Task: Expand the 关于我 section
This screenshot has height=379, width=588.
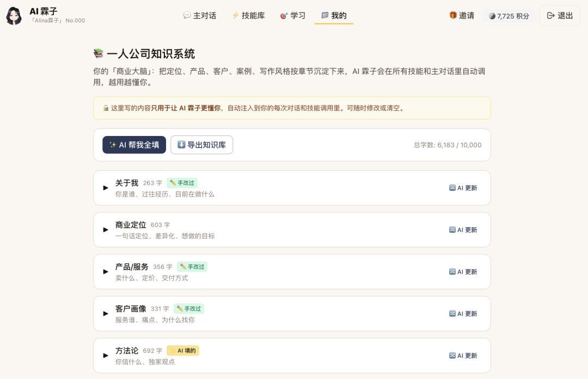Action: (106, 188)
